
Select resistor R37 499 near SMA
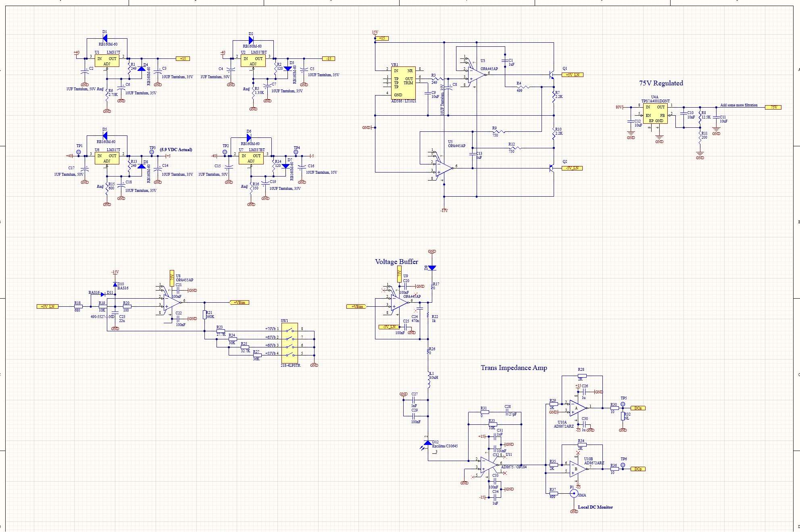pos(554,493)
